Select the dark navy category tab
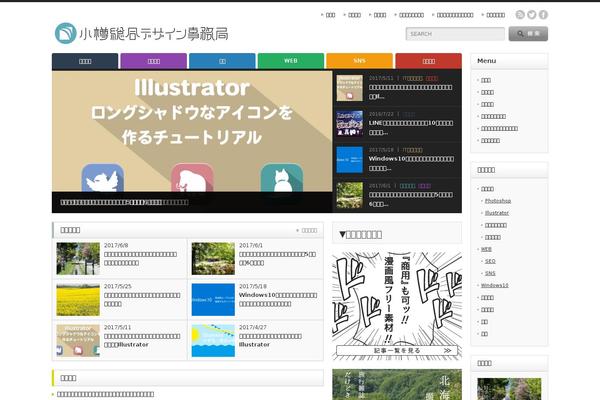This screenshot has height=400, width=600. [85, 61]
